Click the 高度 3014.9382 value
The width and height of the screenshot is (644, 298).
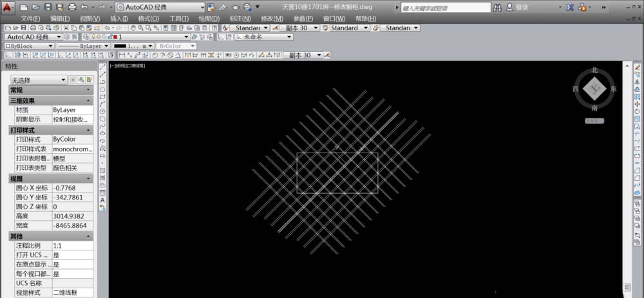[x=72, y=216]
